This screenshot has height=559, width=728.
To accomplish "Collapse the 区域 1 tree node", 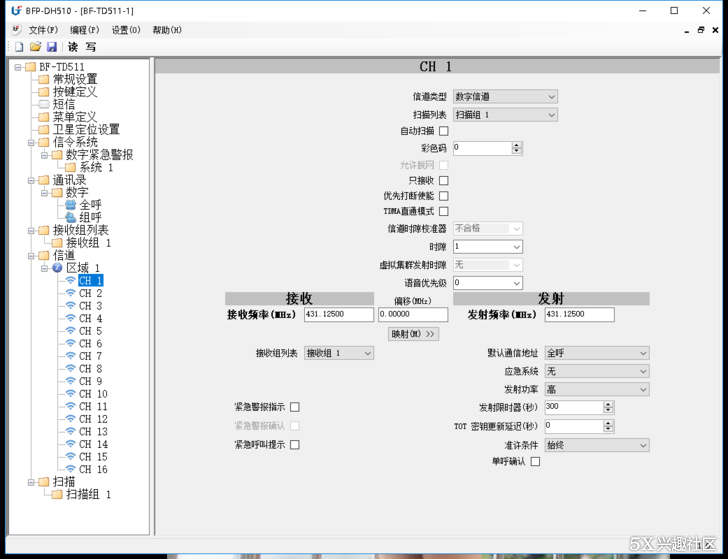I will [45, 268].
